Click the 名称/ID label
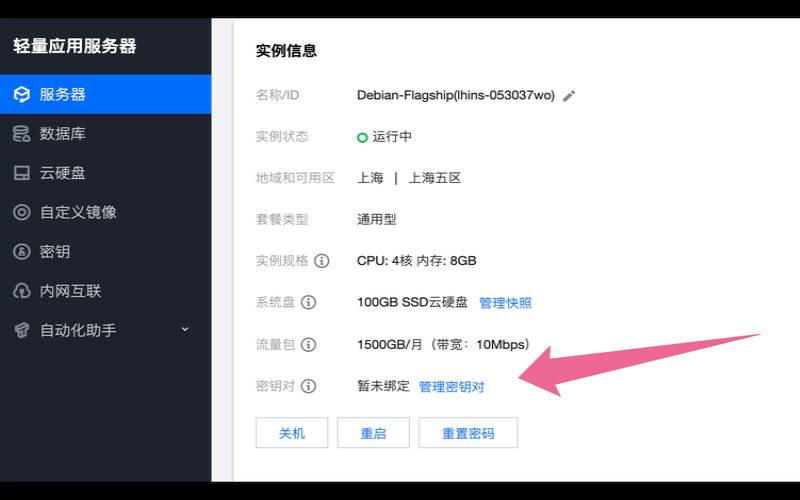The width and height of the screenshot is (800, 500). click(x=277, y=95)
